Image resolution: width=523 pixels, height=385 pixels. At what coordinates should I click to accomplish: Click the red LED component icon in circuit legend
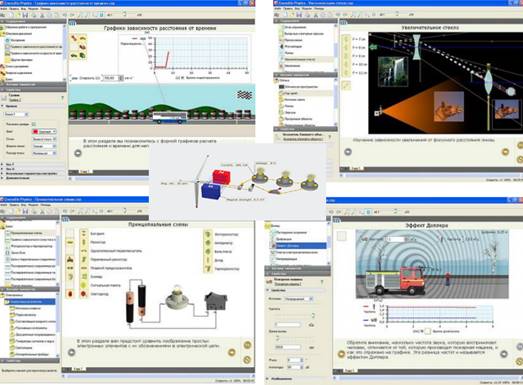(84, 294)
